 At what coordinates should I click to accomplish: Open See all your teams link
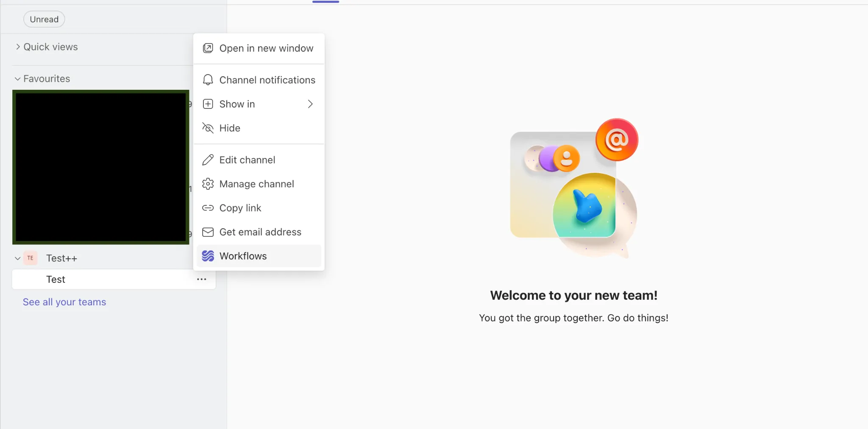click(x=64, y=302)
